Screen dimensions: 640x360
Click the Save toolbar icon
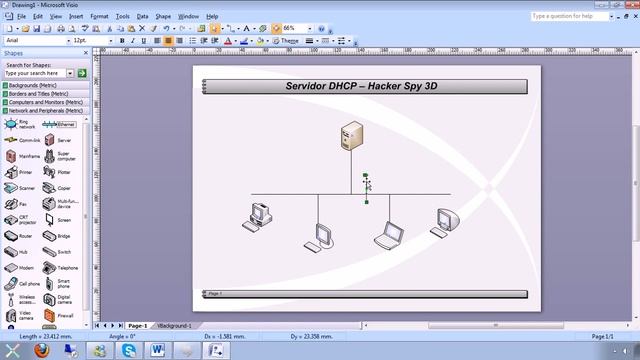(x=36, y=29)
